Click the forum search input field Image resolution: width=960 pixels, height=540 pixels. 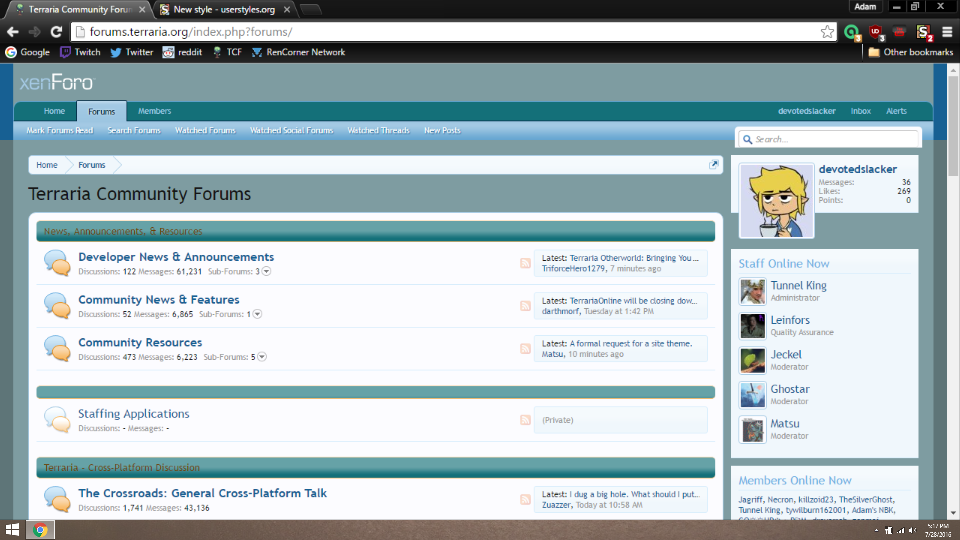point(828,139)
